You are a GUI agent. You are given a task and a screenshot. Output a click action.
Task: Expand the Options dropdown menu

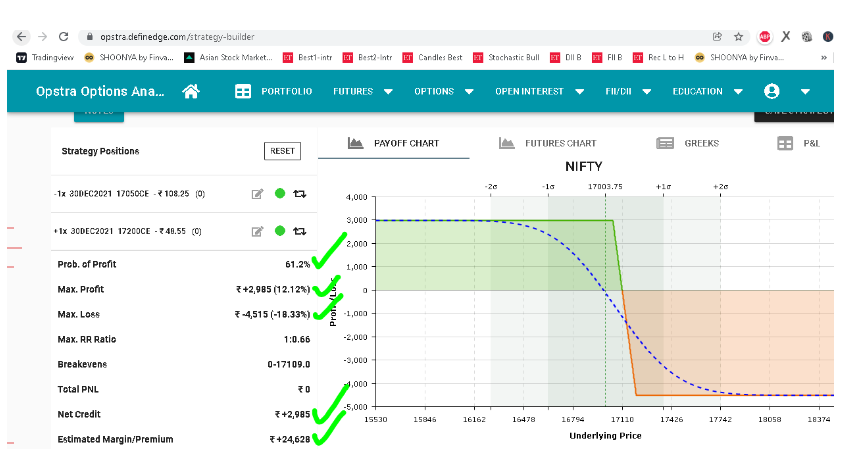click(443, 92)
